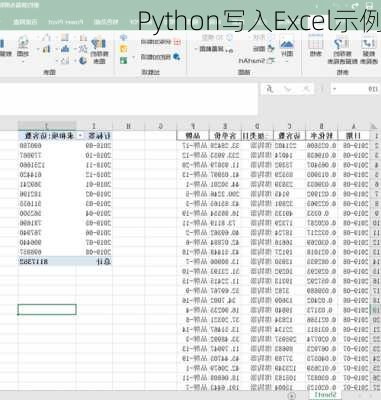The width and height of the screenshot is (381, 400).
Task: Switch to the Power Pivot ribbon tab
Action: point(66,22)
